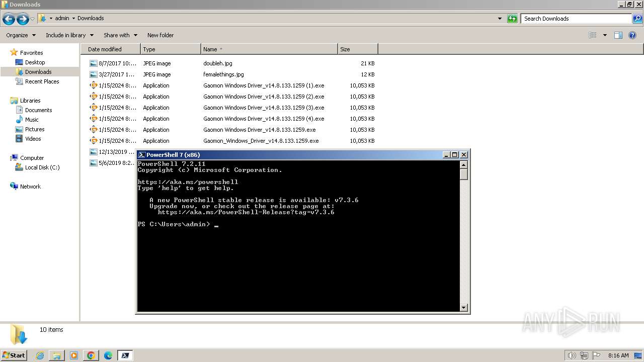Click the PowerShell scrollbar thumb
Image resolution: width=644 pixels, height=362 pixels.
[x=464, y=174]
